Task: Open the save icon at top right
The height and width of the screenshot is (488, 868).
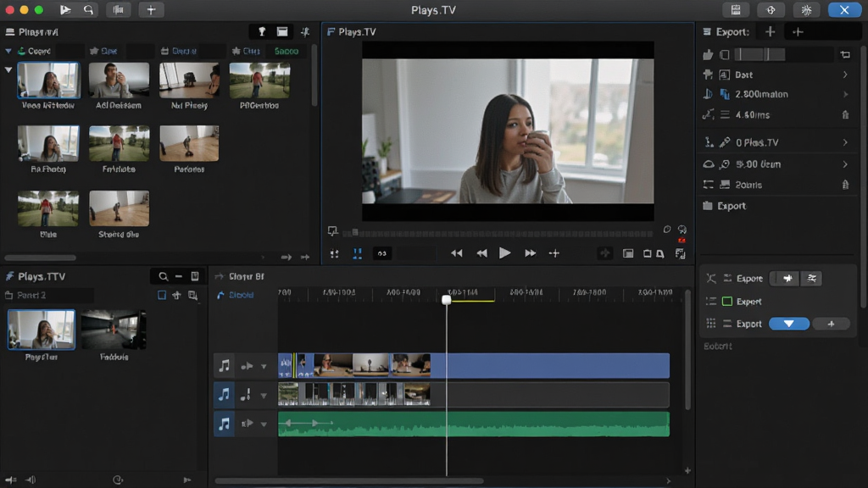Action: point(736,9)
